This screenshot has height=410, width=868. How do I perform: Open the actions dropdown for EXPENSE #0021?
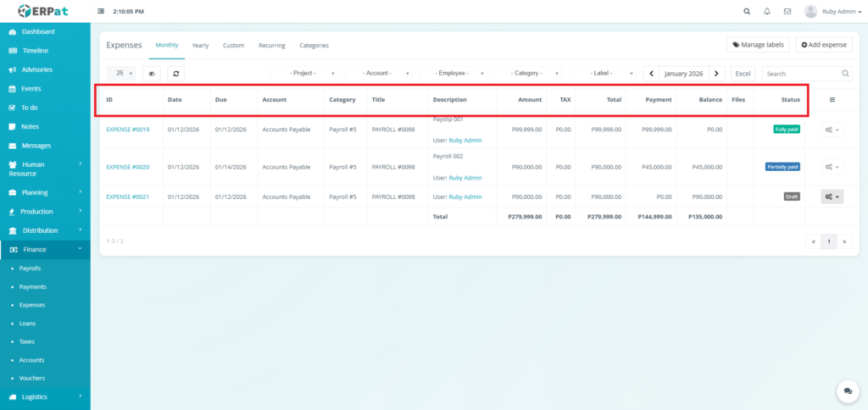point(832,197)
